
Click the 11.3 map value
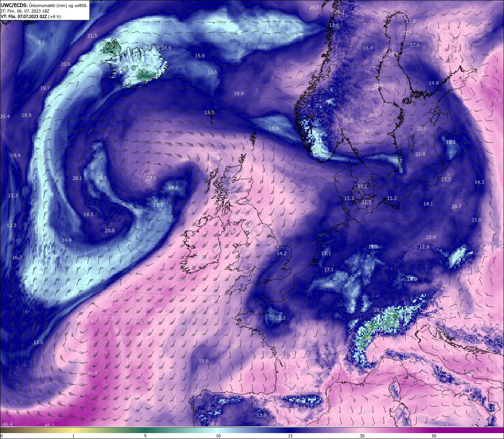pos(102,178)
